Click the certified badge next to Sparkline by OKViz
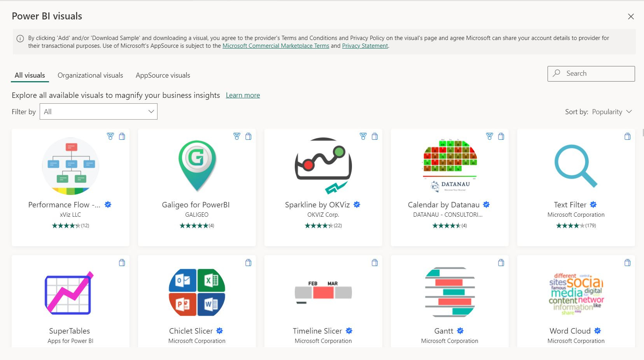This screenshot has height=360, width=644. click(x=357, y=205)
